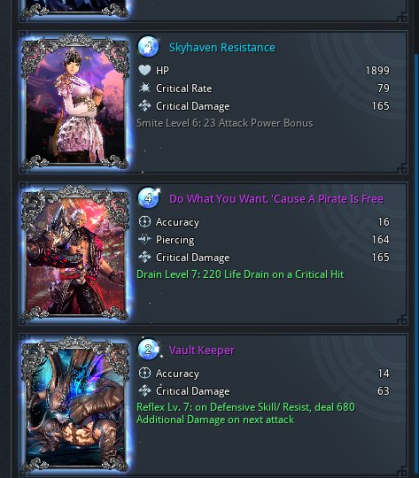This screenshot has width=419, height=478.
Task: Click the Critical Rate burst icon
Action: point(145,88)
